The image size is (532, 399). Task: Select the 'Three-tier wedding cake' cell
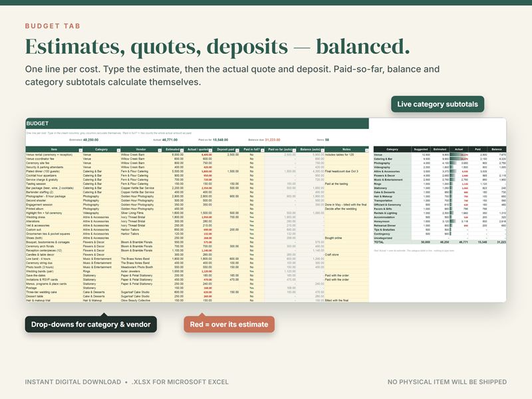[x=54, y=292]
